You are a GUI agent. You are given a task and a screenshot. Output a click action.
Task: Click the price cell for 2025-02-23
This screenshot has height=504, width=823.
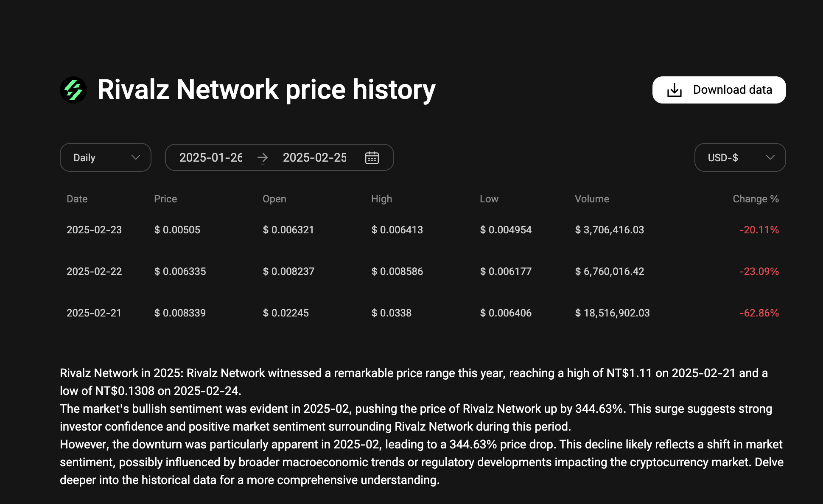coord(177,230)
